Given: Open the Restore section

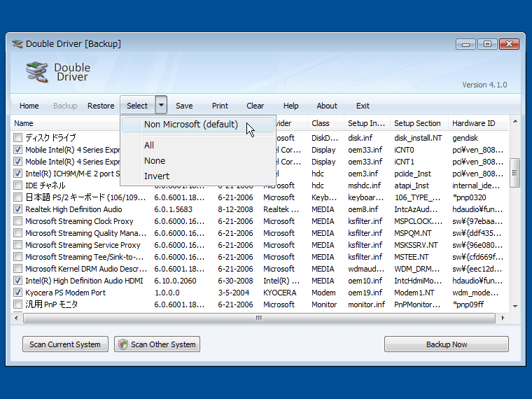Looking at the screenshot, I should [x=101, y=106].
